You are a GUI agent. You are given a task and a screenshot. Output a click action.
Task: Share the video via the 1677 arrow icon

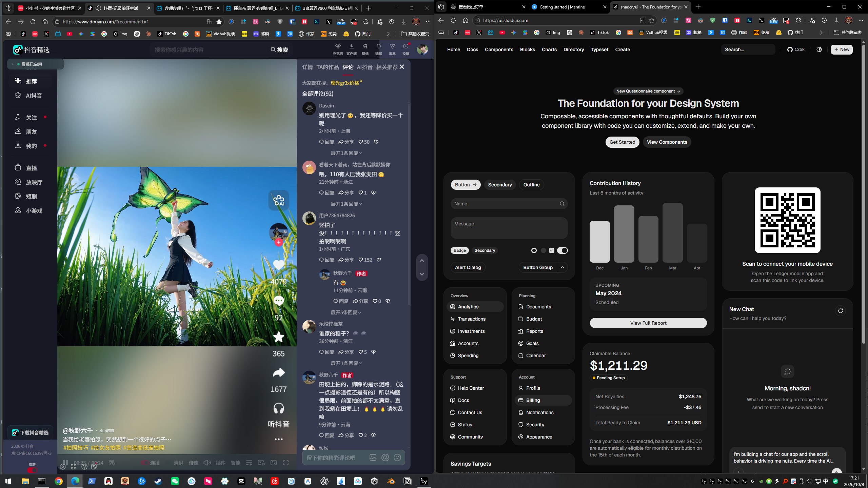point(278,372)
